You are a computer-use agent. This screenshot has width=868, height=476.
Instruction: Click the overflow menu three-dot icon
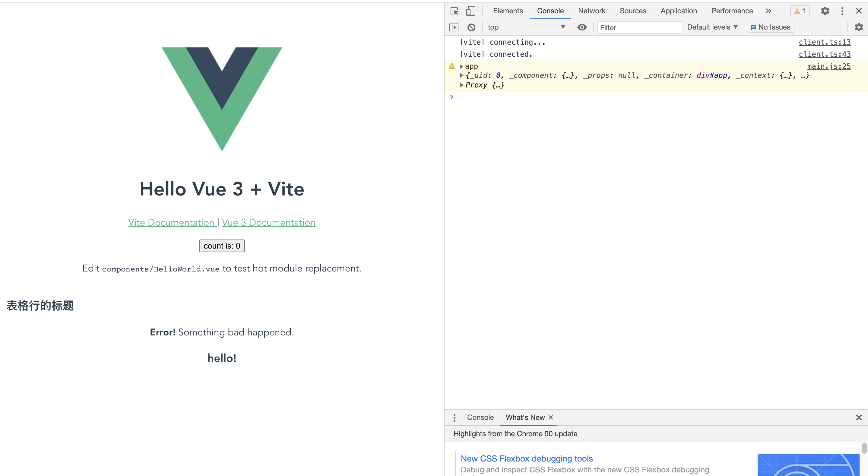tap(842, 11)
